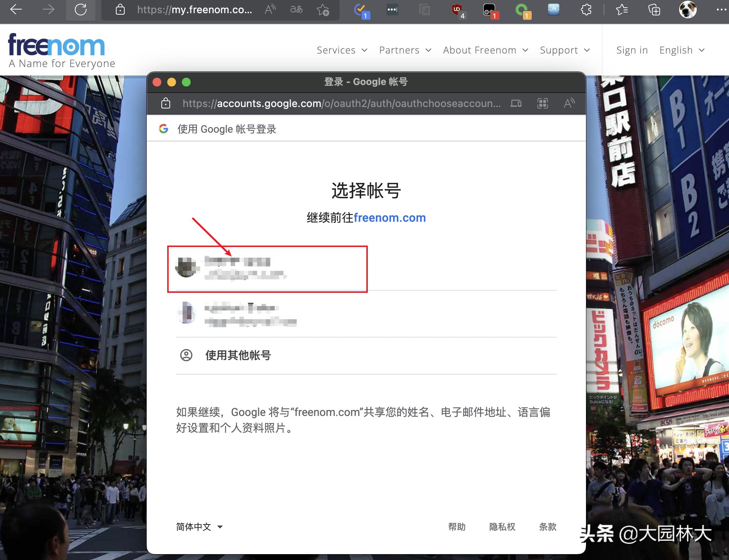Click the Extensions puzzle piece icon
Image resolution: width=729 pixels, height=560 pixels.
tap(586, 10)
